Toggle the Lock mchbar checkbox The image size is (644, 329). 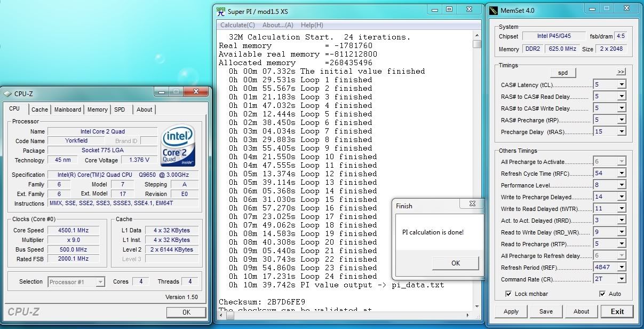point(508,294)
